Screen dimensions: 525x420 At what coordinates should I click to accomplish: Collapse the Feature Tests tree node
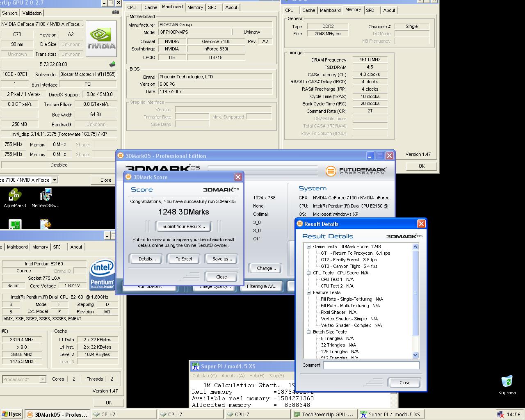(309, 292)
